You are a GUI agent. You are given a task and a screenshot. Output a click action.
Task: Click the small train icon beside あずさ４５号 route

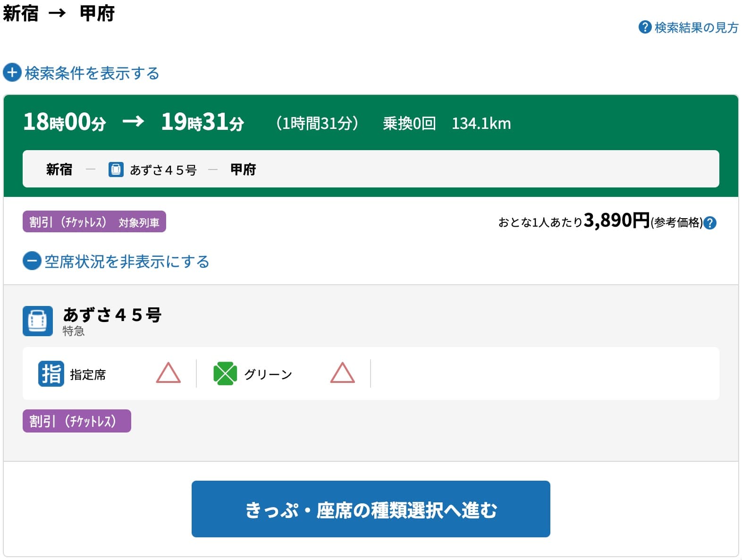pos(116,170)
